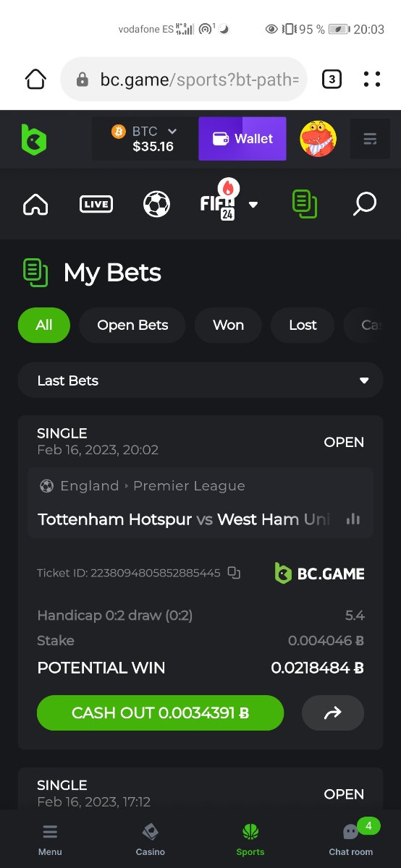Select the soccer ball sport icon
The image size is (401, 868).
(156, 205)
